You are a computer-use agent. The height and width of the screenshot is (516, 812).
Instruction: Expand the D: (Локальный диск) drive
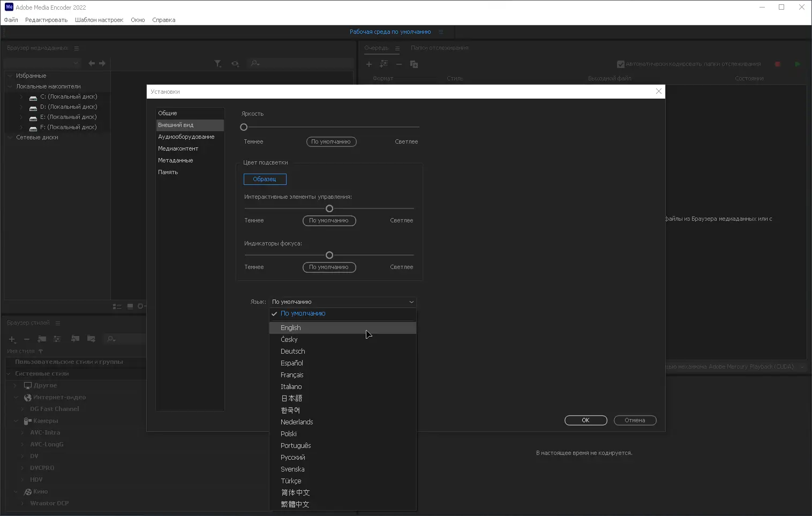(21, 107)
